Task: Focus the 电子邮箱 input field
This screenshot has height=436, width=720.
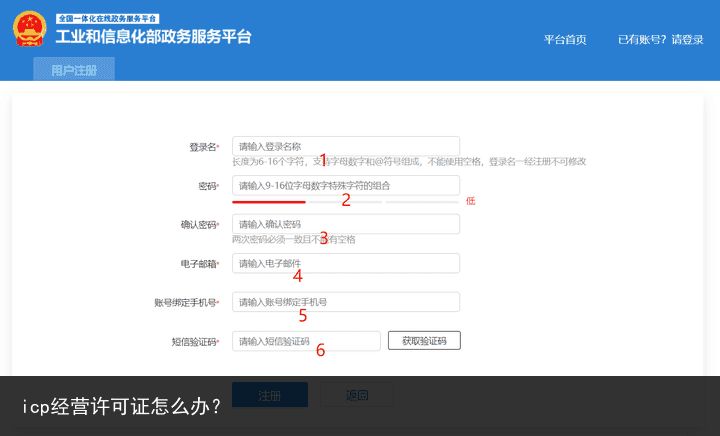Action: [x=346, y=263]
